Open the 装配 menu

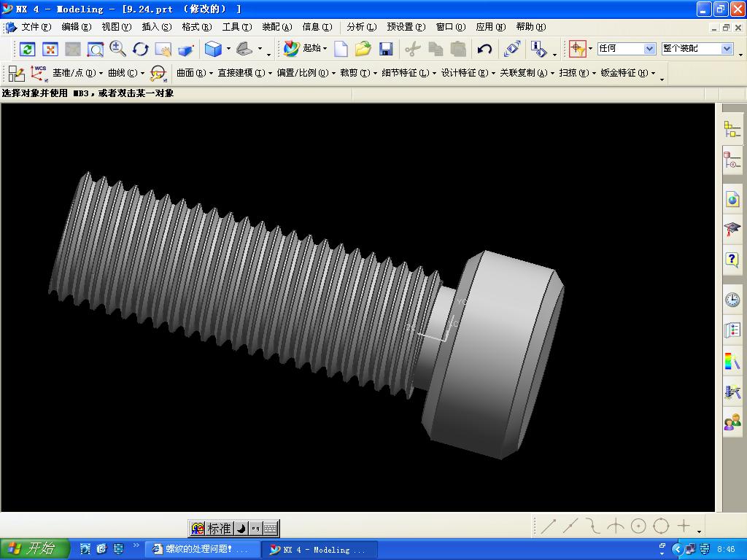[x=276, y=27]
